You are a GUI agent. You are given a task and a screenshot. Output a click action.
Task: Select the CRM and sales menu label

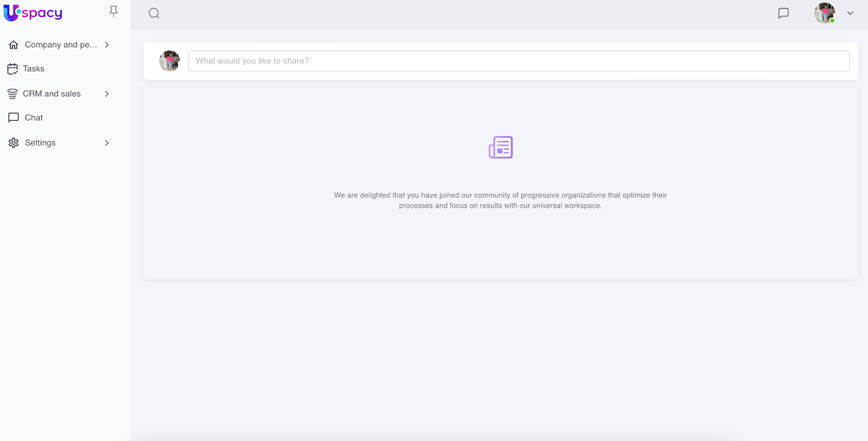52,94
